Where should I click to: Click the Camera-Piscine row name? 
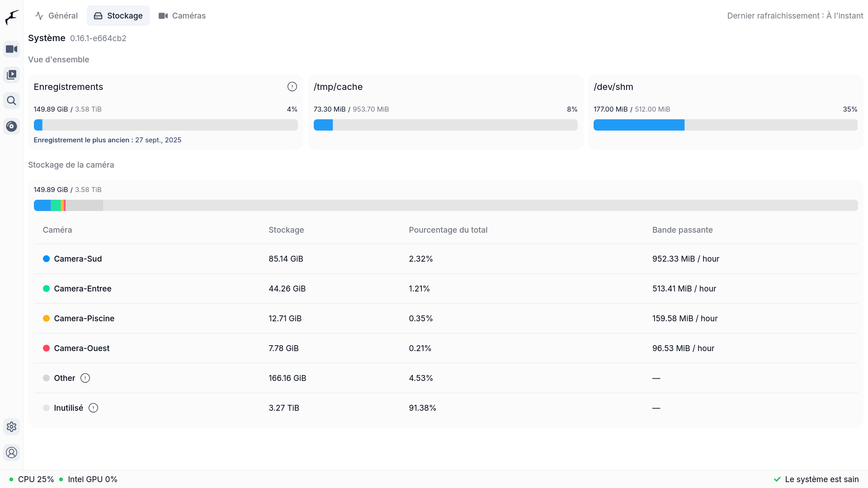tap(84, 319)
